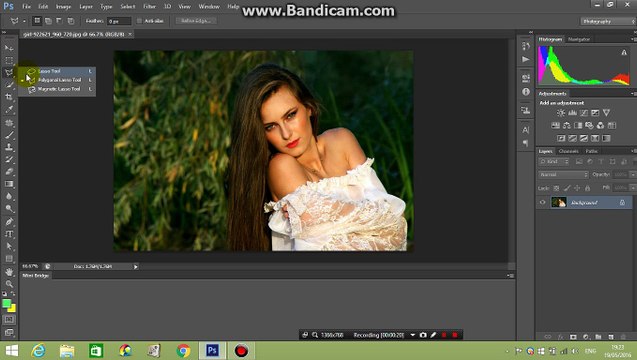Choose Magnetic Lasso Tool from flyout
Viewport: 637px width, 360px height.
pyautogui.click(x=59, y=89)
